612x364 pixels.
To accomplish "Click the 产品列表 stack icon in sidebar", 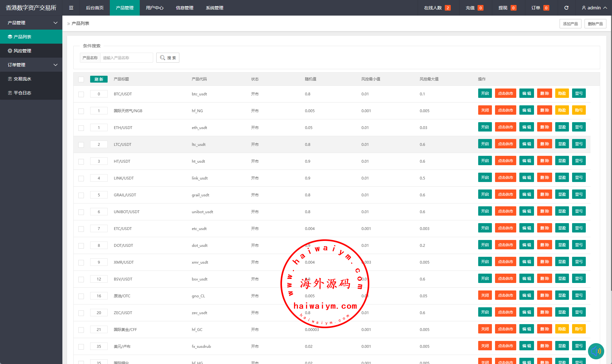I will click(10, 37).
